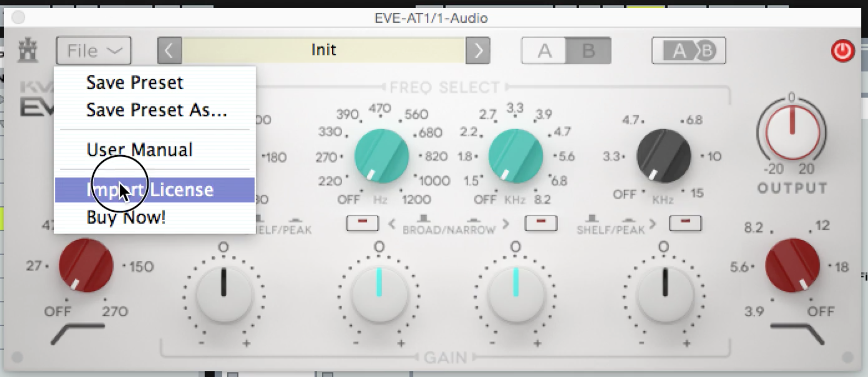Close the plugin window with title bar button

(x=18, y=18)
